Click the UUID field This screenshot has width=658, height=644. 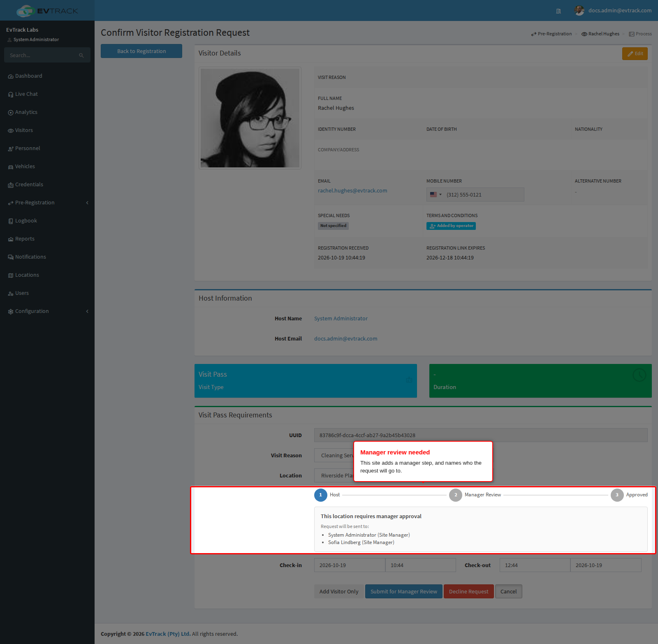[x=481, y=435]
